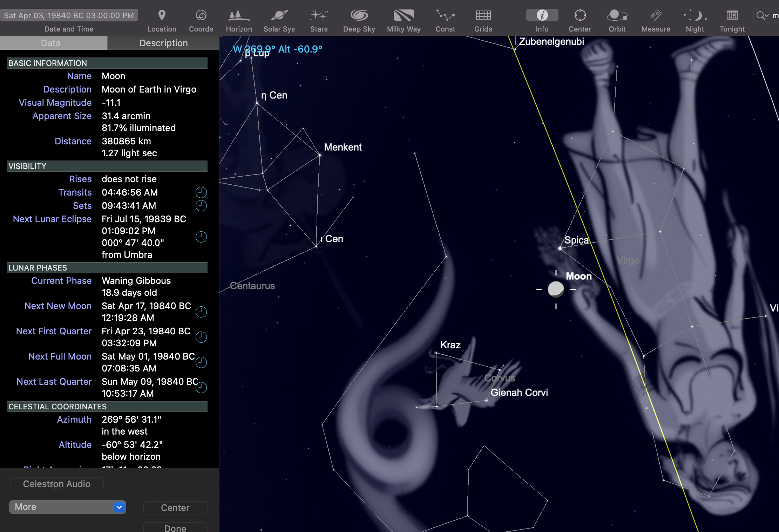Switch to the Data tab

coord(54,43)
